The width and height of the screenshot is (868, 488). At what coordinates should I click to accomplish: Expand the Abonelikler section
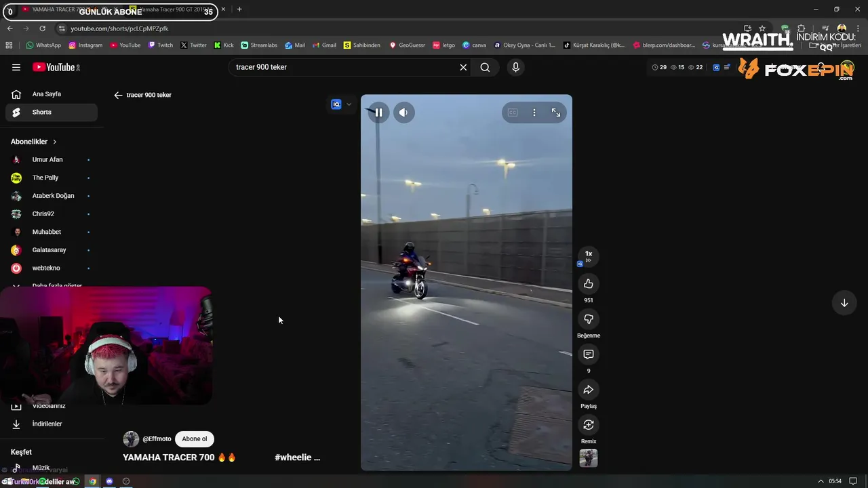34,142
